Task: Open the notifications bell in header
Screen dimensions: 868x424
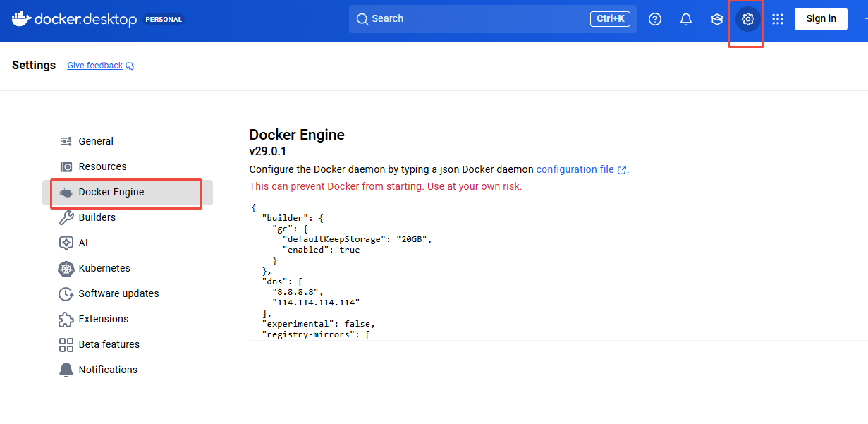Action: (x=686, y=19)
